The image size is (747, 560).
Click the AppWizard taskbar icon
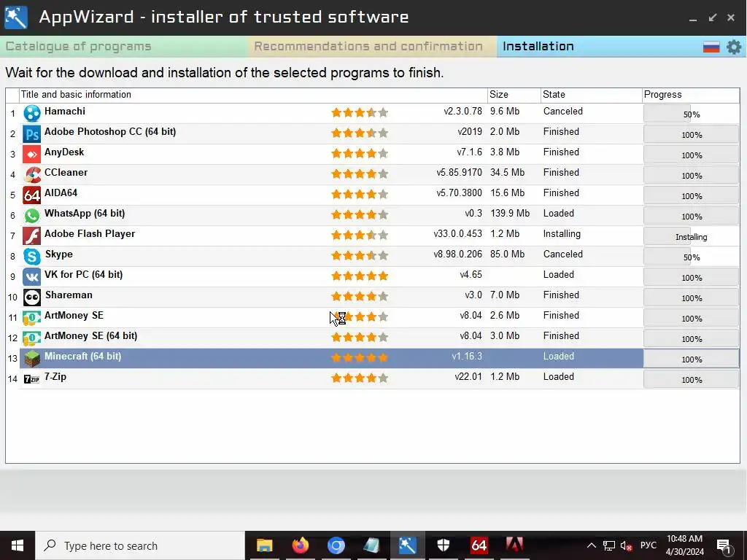tap(407, 545)
